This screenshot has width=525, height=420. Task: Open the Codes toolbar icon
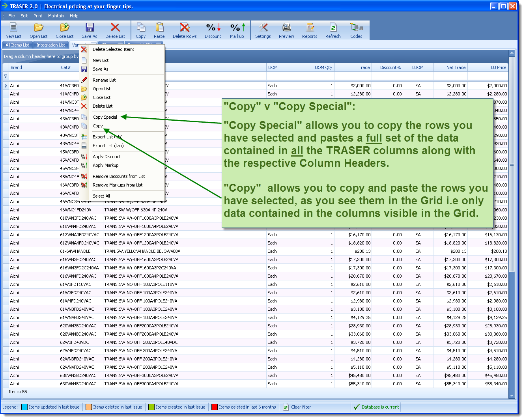pos(356,27)
